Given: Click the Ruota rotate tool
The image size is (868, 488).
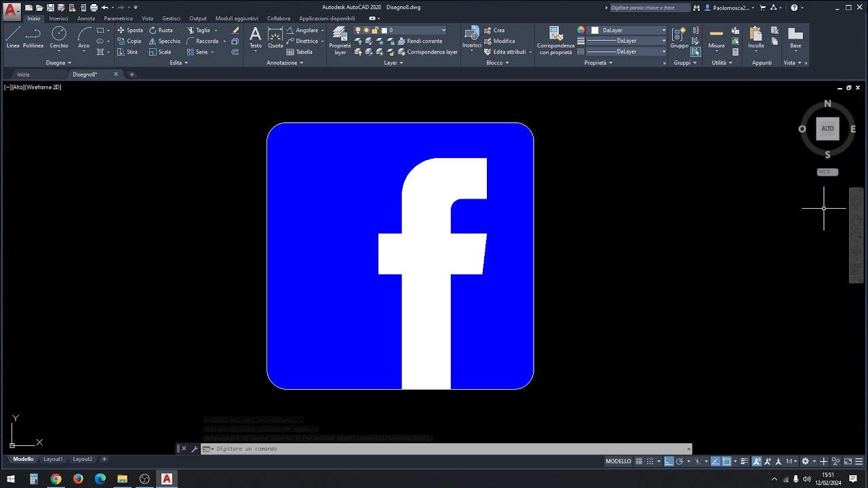Looking at the screenshot, I should pos(161,30).
